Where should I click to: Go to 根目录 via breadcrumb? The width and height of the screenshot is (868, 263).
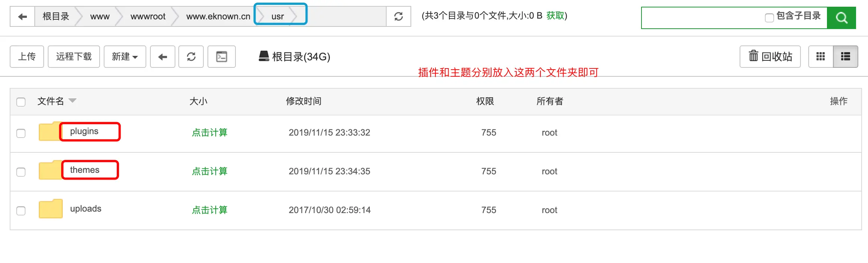coord(56,16)
